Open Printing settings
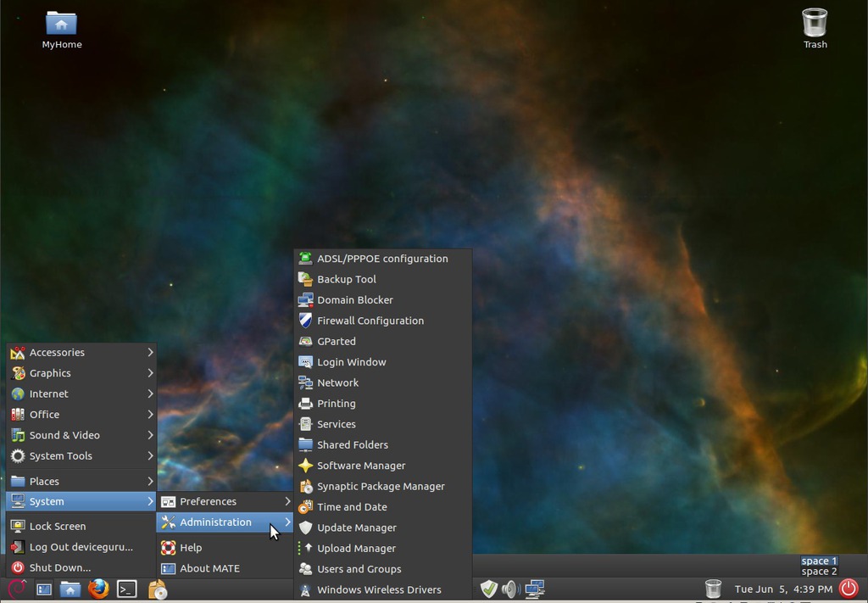 pos(382,404)
